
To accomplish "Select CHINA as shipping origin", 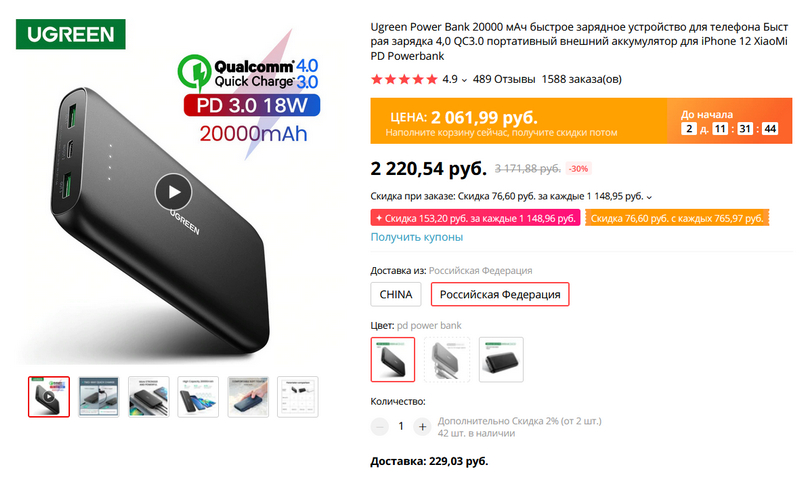I will point(396,294).
